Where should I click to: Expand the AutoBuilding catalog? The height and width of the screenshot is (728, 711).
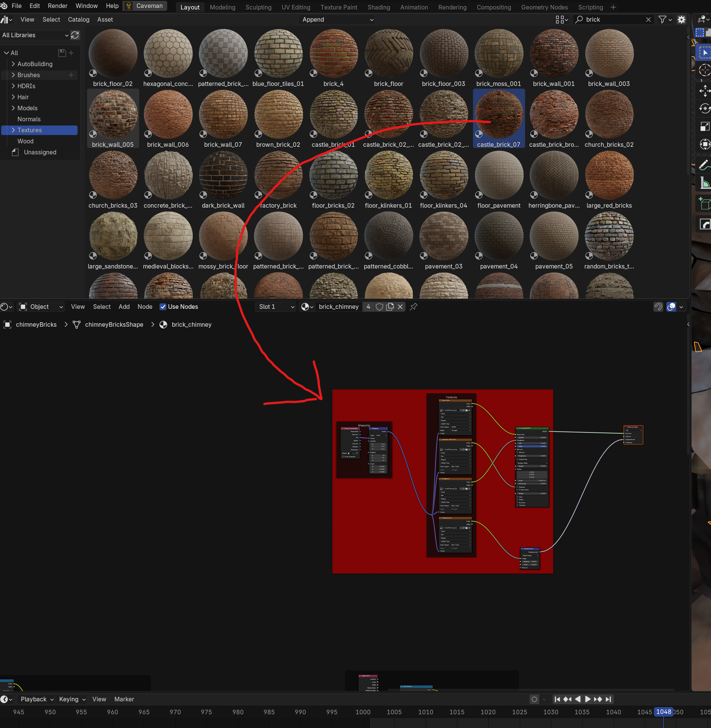point(13,64)
